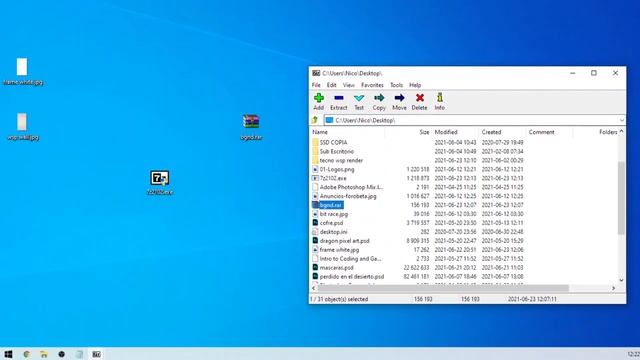Screen dimensions: 640x360
Task: Select the bgnd.rar icon on desktop
Action: coord(251,127)
